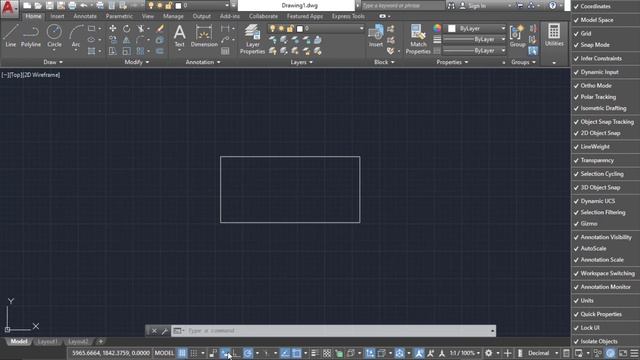Click the customization menu icon in status bar
Viewport: 640px width, 360px height.
(x=634, y=353)
